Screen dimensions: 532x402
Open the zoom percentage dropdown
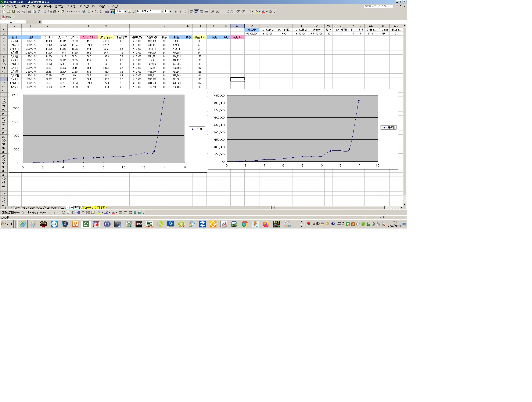pos(125,12)
